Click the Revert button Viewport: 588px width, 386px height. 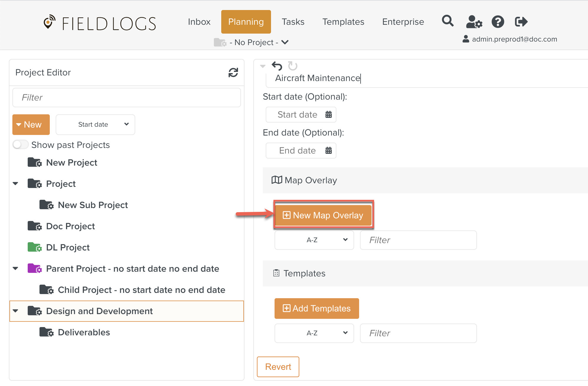(x=278, y=367)
